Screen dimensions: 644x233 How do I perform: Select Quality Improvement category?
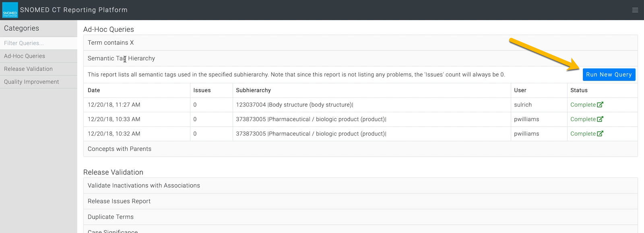39,82
